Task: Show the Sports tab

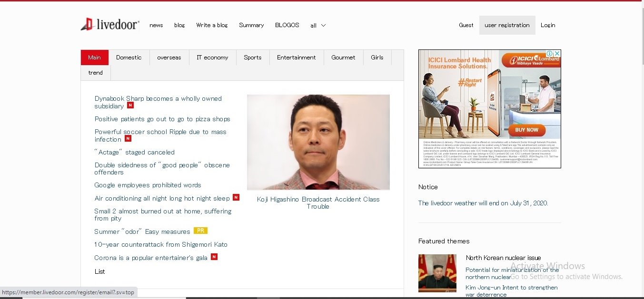Action: [x=253, y=58]
